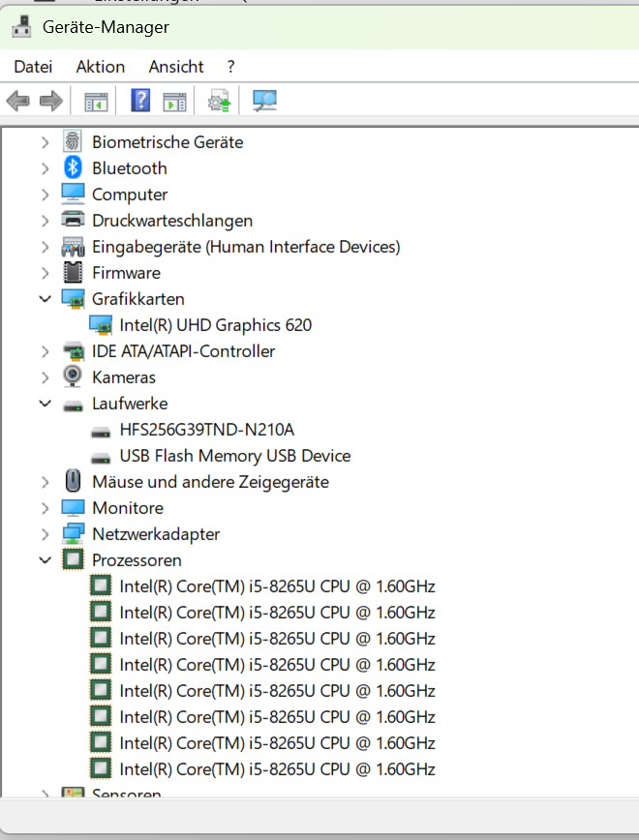Select the Prozessoren label
This screenshot has width=639, height=840.
(137, 559)
